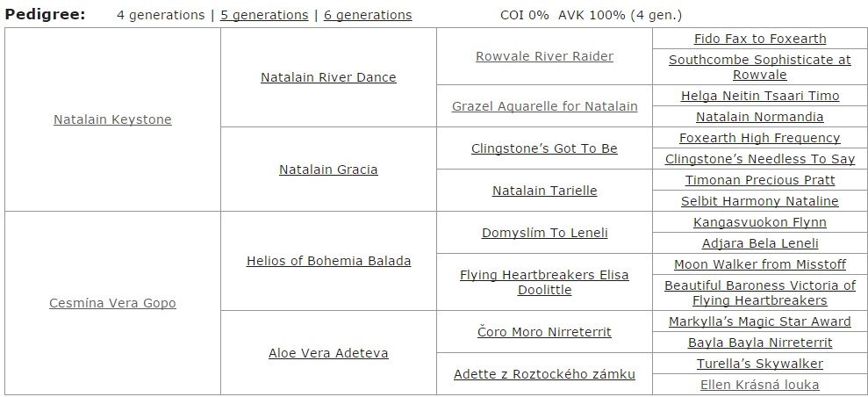Open Domyslím To Leneli page
The height and width of the screenshot is (397, 868).
pyautogui.click(x=544, y=233)
